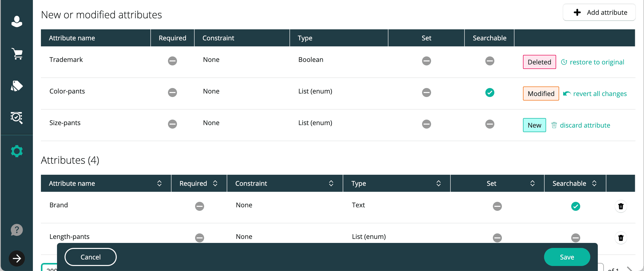Delete the Brand attribute with trash icon
The height and width of the screenshot is (271, 644).
(621, 206)
